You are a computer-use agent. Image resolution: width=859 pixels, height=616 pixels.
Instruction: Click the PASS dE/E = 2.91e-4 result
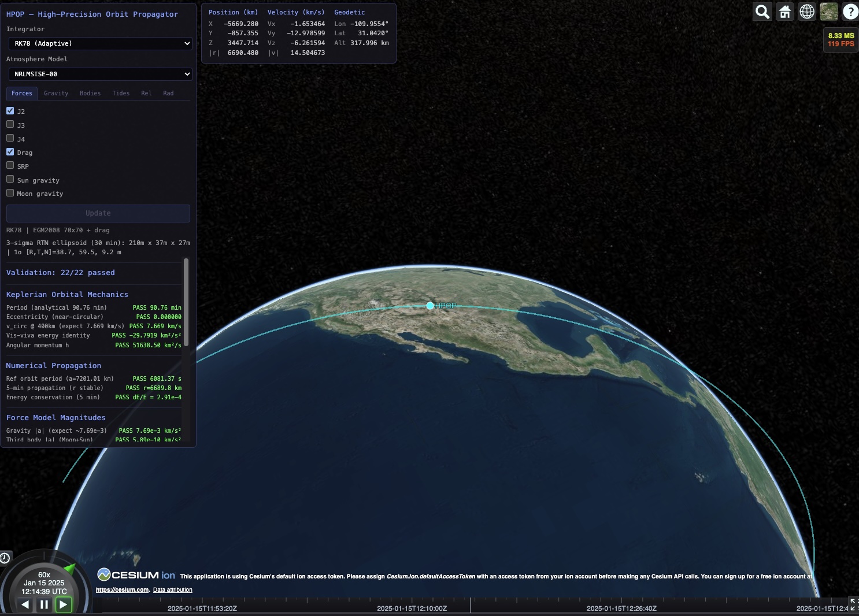(x=149, y=398)
